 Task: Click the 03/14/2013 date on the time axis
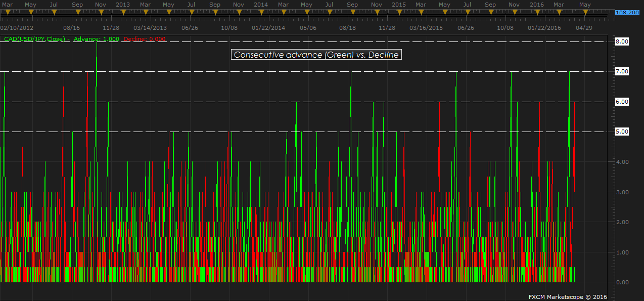(x=150, y=28)
